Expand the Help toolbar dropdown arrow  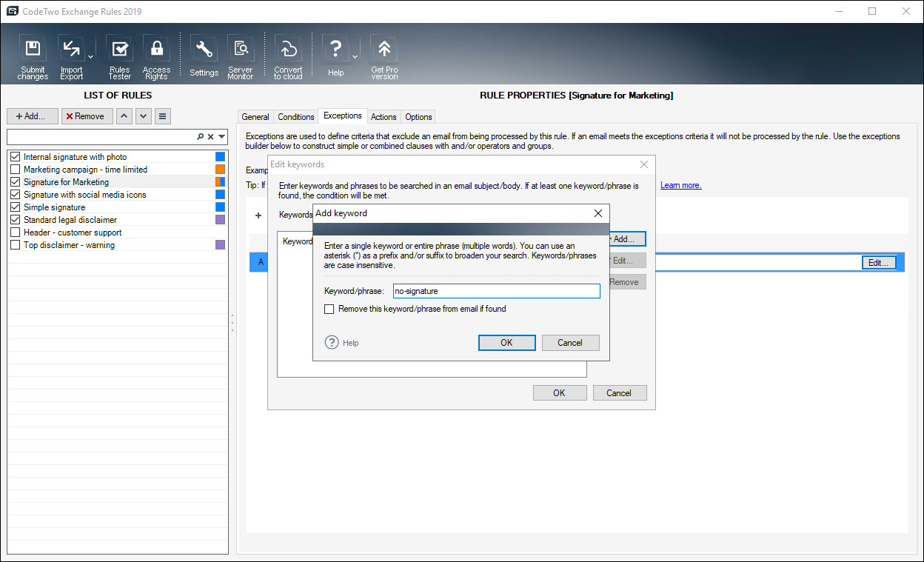click(355, 56)
